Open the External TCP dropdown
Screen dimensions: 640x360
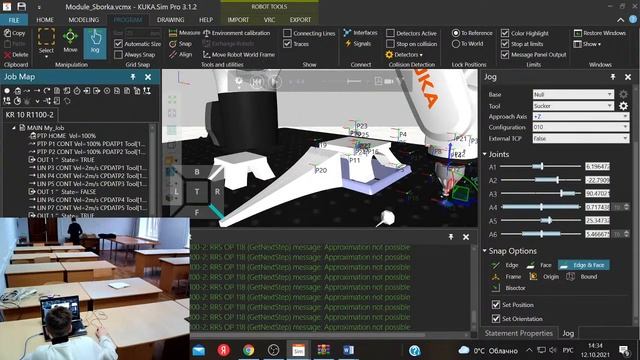[x=580, y=138]
